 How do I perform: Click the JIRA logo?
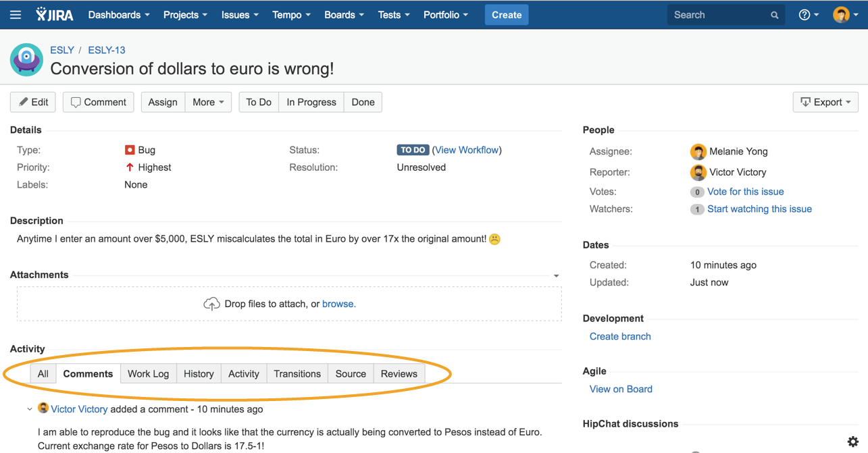point(55,15)
